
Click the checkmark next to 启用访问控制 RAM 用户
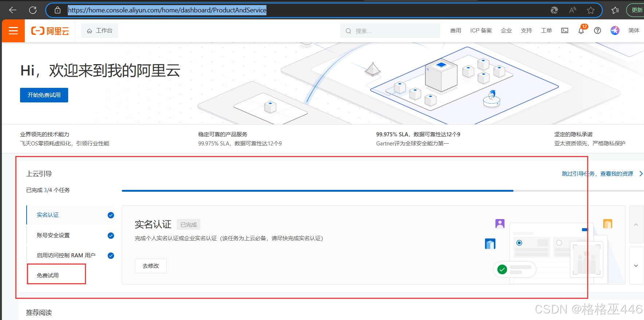pyautogui.click(x=111, y=255)
